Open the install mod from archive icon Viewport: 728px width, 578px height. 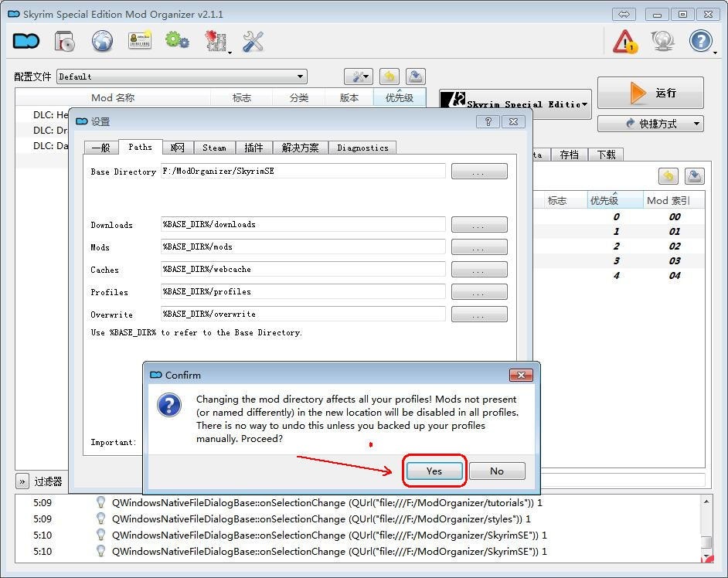point(64,41)
